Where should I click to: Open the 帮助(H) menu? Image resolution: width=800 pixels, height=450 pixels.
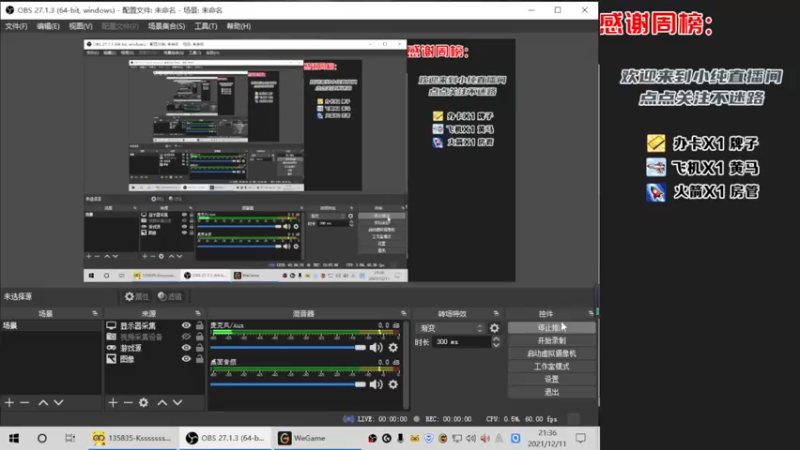[x=239, y=26]
